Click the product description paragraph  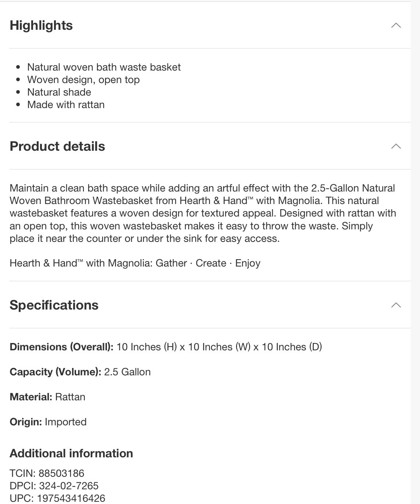point(203,213)
